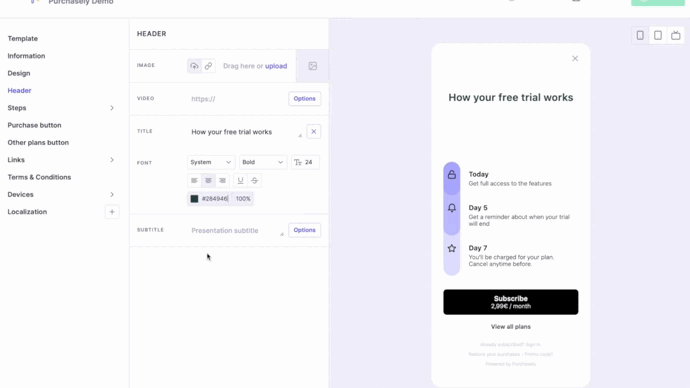Click the image link URL icon
The image size is (690, 388).
pyautogui.click(x=208, y=66)
